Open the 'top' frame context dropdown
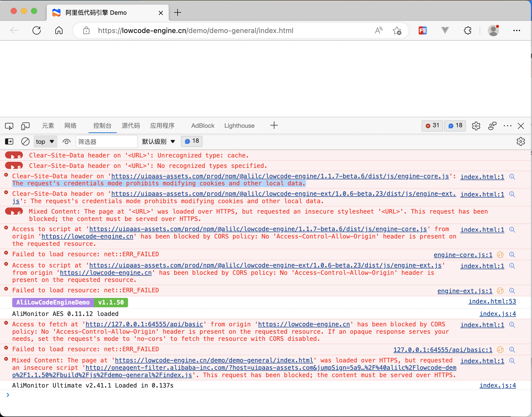 pyautogui.click(x=45, y=141)
